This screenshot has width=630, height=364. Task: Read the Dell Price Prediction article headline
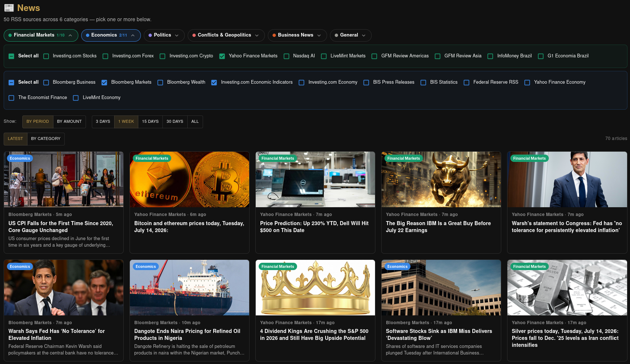pyautogui.click(x=314, y=227)
